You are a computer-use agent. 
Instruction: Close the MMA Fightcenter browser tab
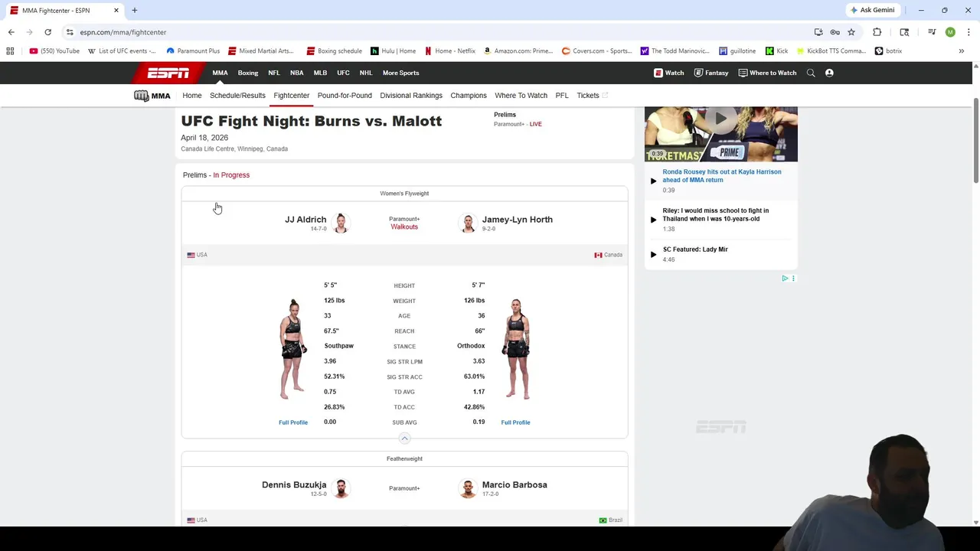tap(116, 10)
